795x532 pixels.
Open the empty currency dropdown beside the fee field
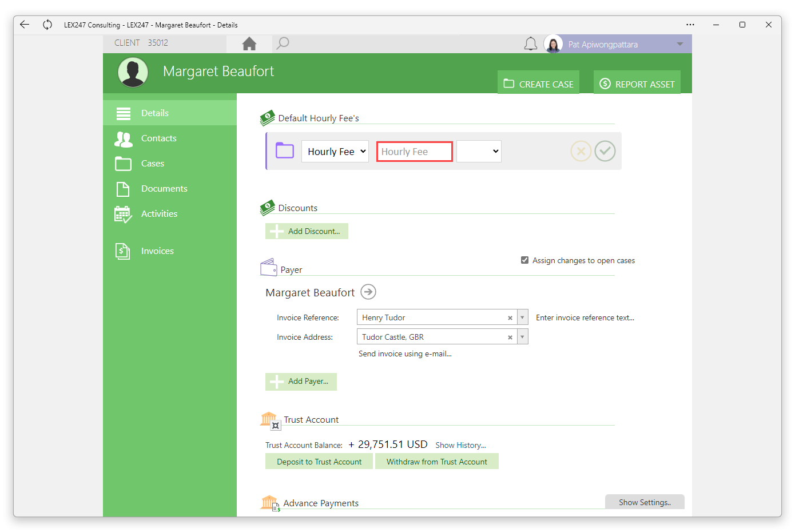point(479,152)
